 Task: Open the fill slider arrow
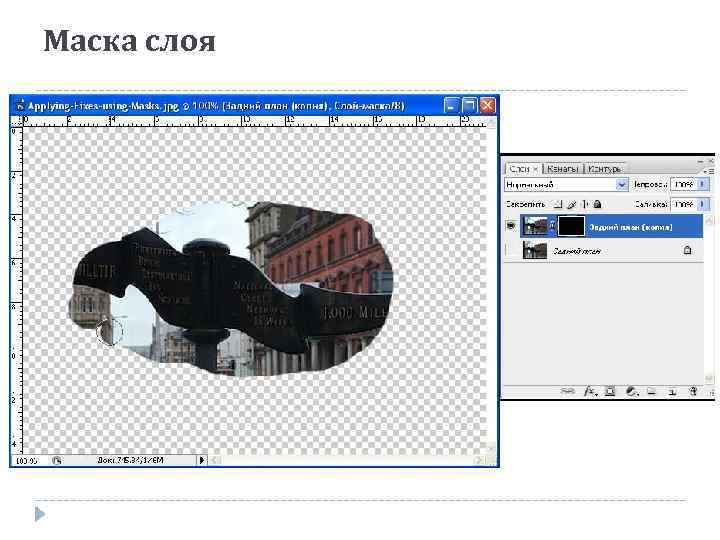point(703,204)
